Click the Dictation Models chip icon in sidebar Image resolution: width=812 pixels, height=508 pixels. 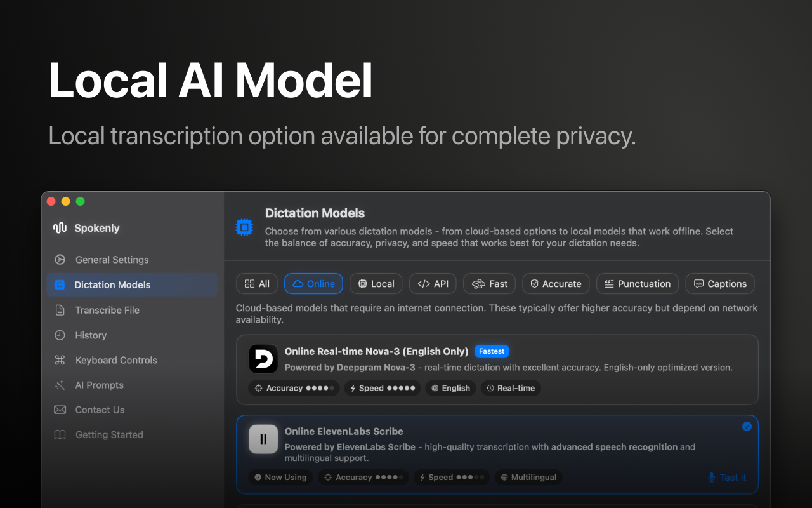click(60, 284)
